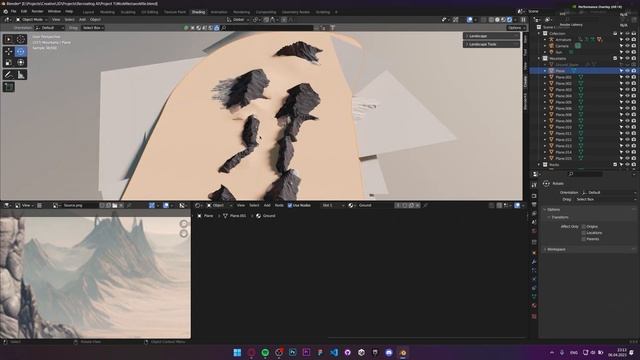The height and width of the screenshot is (360, 640).
Task: Select the Transform tool
Action: (20, 62)
